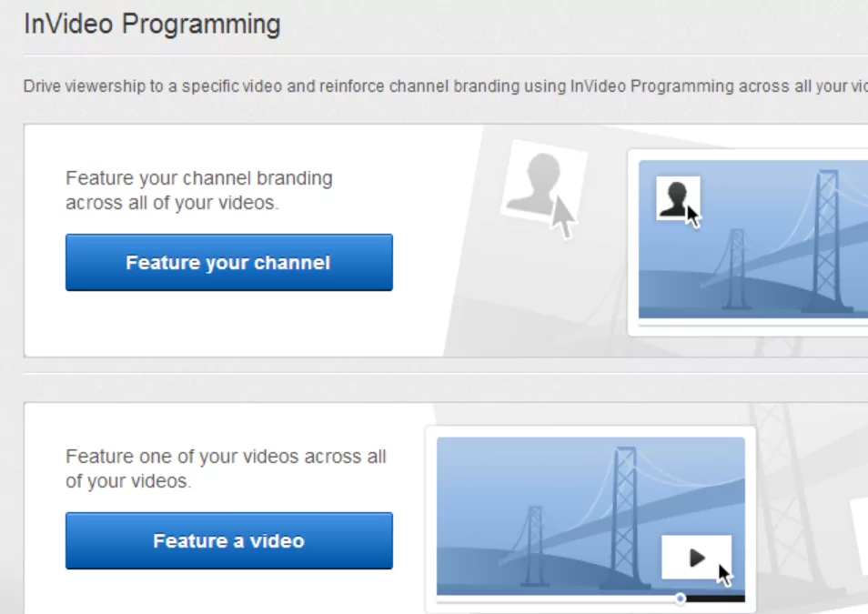
Task: Click the cursor arrow on the dark avatar
Action: [x=693, y=216]
